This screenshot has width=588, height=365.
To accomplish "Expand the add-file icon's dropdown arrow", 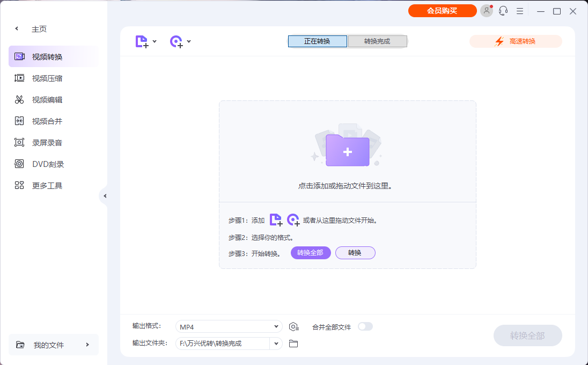I will pyautogui.click(x=155, y=41).
